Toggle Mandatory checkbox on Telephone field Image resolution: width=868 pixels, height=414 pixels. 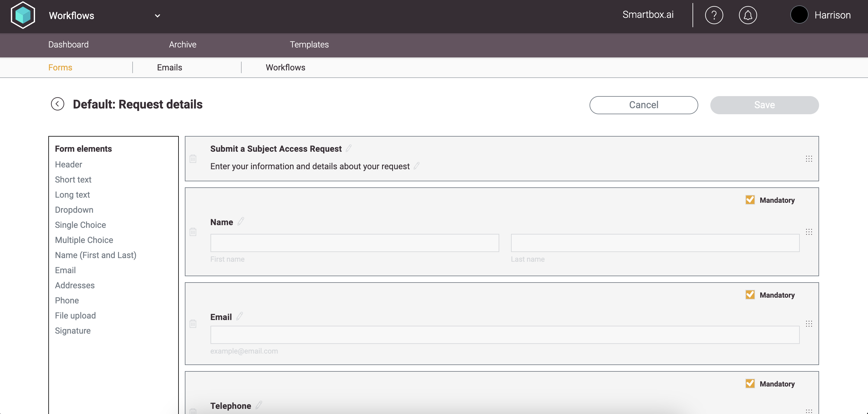click(750, 384)
